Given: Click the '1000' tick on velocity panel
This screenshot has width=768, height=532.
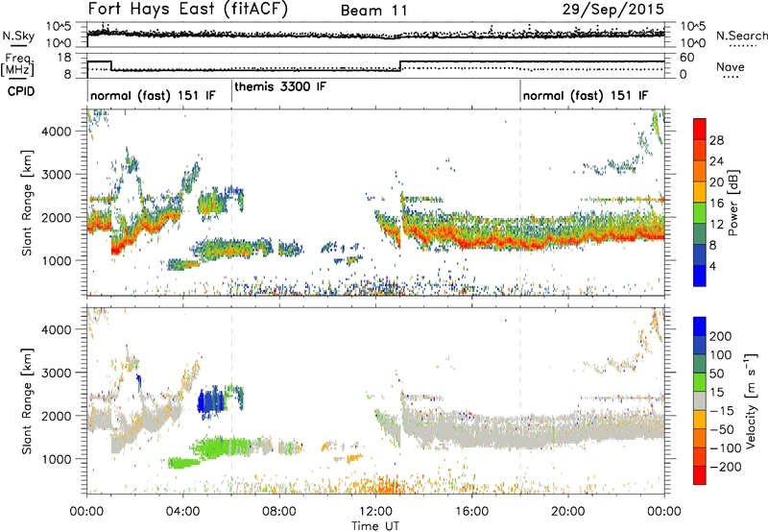Looking at the screenshot, I should pos(57,459).
